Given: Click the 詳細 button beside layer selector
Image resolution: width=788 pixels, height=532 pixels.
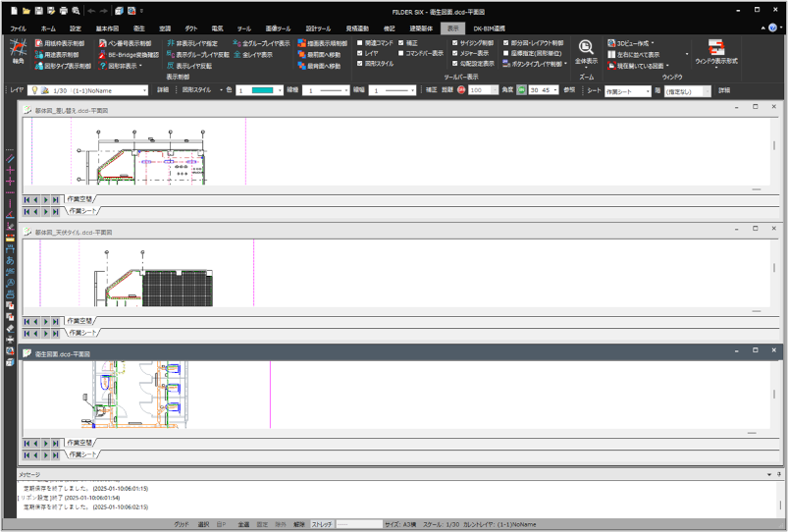Looking at the screenshot, I should (163, 89).
